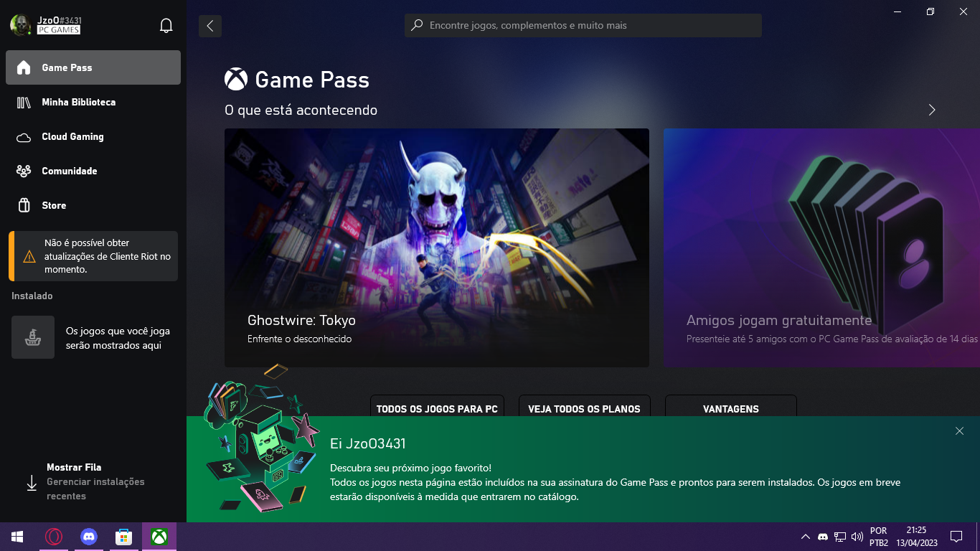980x551 pixels.
Task: Click the Jzo0#3431 username
Action: point(59,19)
